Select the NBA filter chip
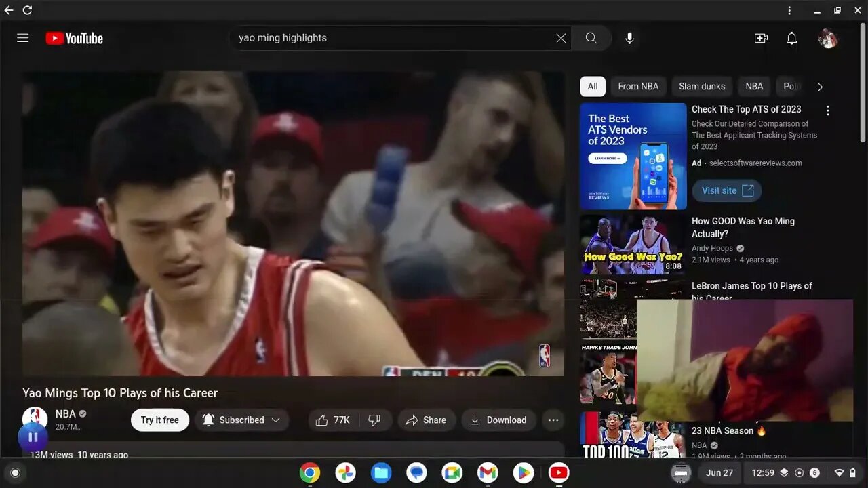This screenshot has width=868, height=488. point(754,86)
